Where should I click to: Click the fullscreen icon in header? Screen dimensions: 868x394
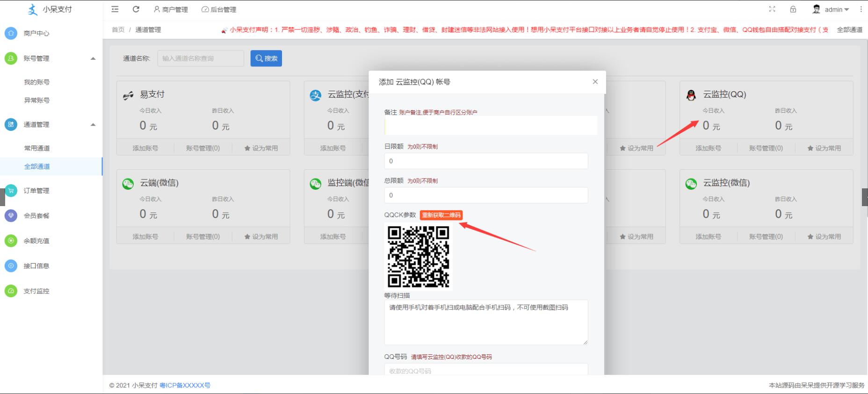(772, 9)
